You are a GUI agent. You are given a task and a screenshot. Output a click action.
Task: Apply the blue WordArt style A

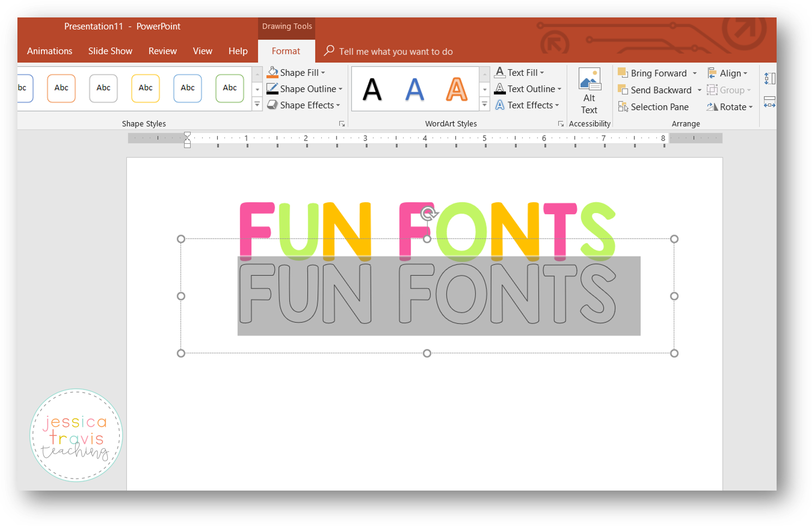[x=414, y=89]
